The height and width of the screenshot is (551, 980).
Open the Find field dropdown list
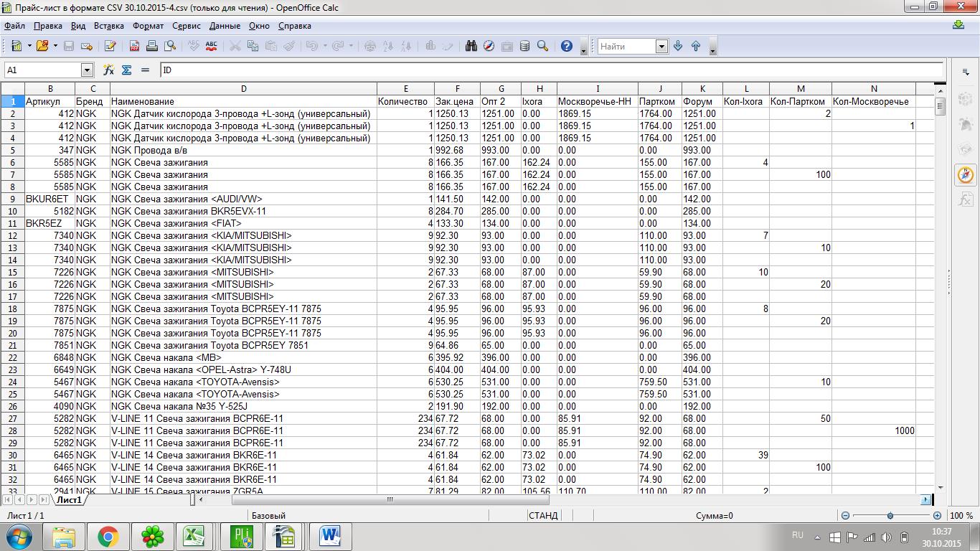(x=661, y=46)
